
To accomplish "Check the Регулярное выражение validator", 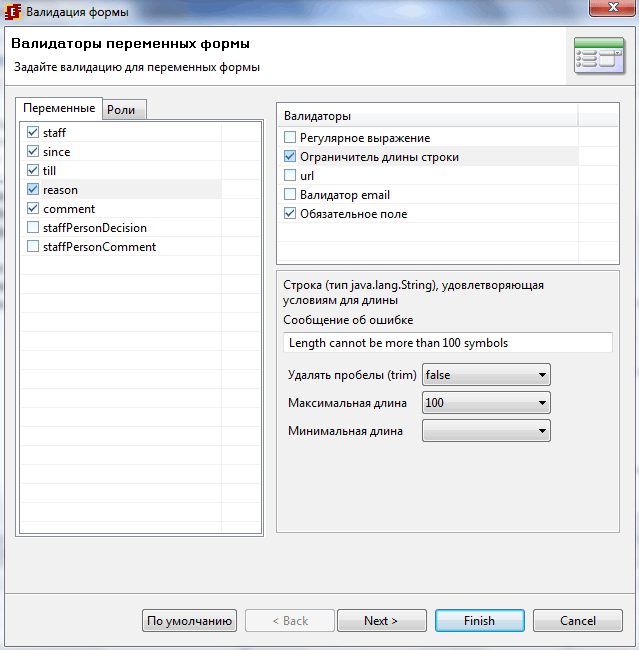I will [290, 137].
